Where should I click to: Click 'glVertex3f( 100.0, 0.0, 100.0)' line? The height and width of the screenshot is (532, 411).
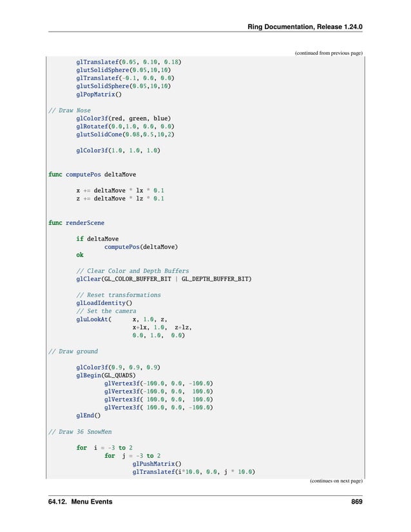tap(158, 400)
